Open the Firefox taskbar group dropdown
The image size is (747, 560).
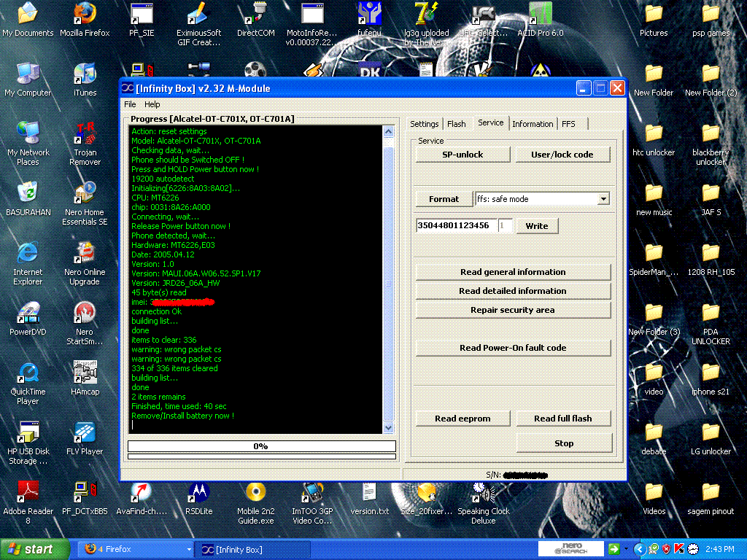[189, 549]
